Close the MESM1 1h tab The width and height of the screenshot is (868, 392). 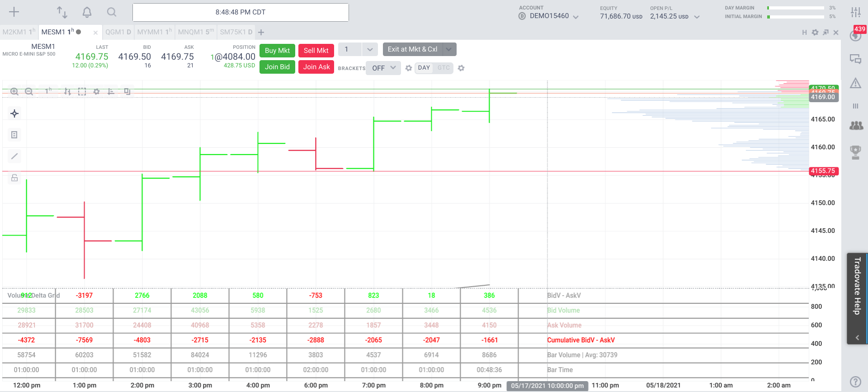pyautogui.click(x=95, y=33)
